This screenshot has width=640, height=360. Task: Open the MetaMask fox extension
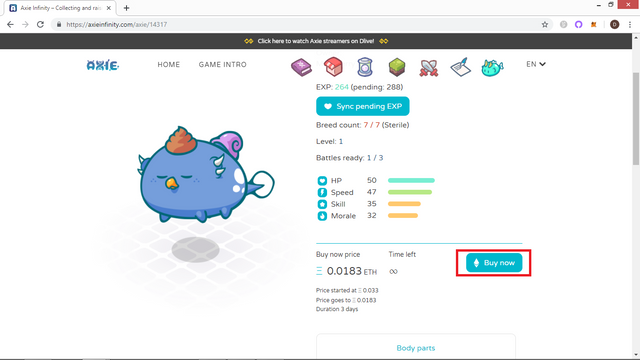[x=593, y=24]
